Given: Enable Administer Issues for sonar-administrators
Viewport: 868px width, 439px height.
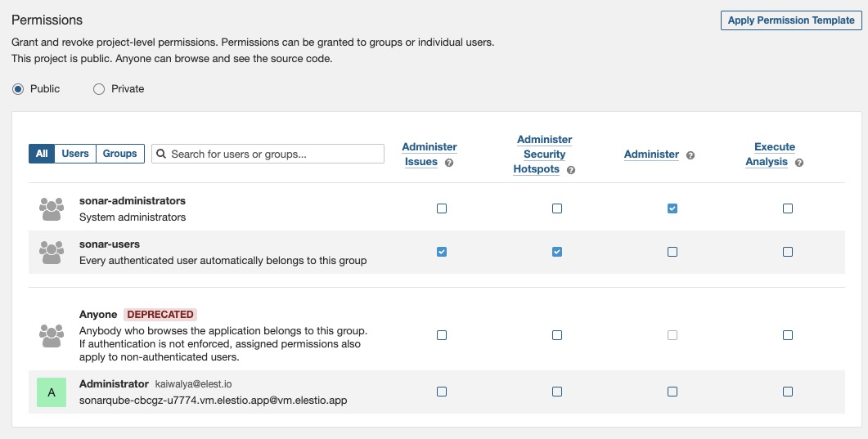Looking at the screenshot, I should click(x=442, y=208).
